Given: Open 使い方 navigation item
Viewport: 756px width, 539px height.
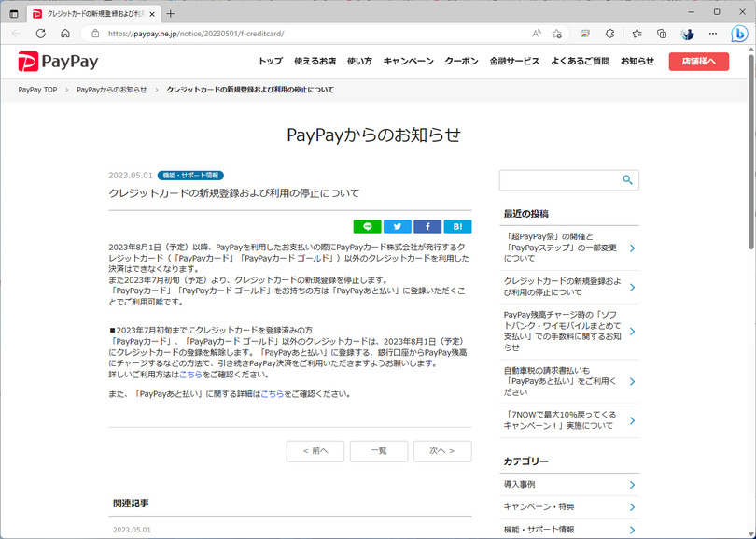Looking at the screenshot, I should (359, 62).
